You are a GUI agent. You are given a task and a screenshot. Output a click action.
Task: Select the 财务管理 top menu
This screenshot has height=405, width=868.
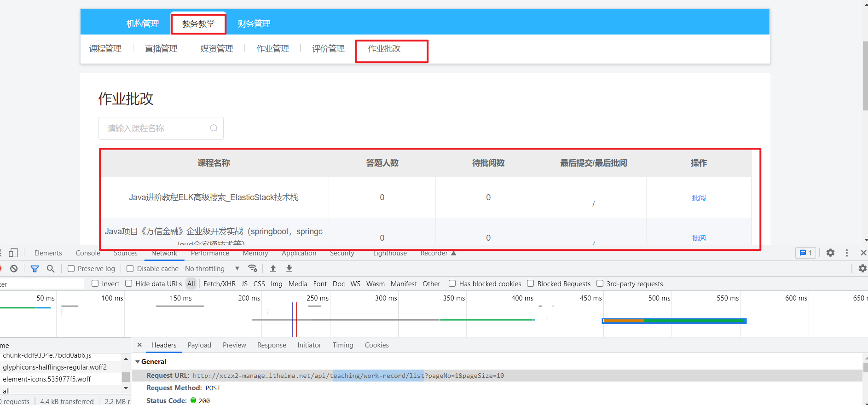(254, 23)
